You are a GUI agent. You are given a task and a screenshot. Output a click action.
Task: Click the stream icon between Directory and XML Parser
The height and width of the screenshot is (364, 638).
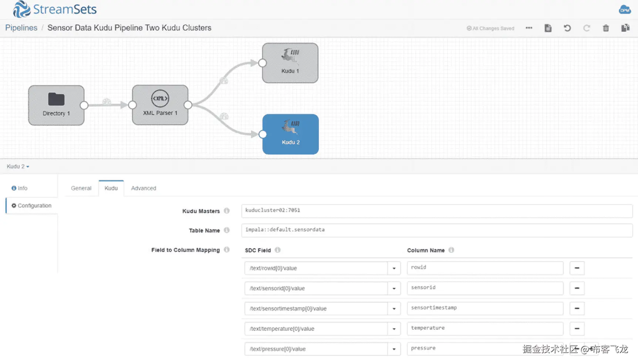107,102
